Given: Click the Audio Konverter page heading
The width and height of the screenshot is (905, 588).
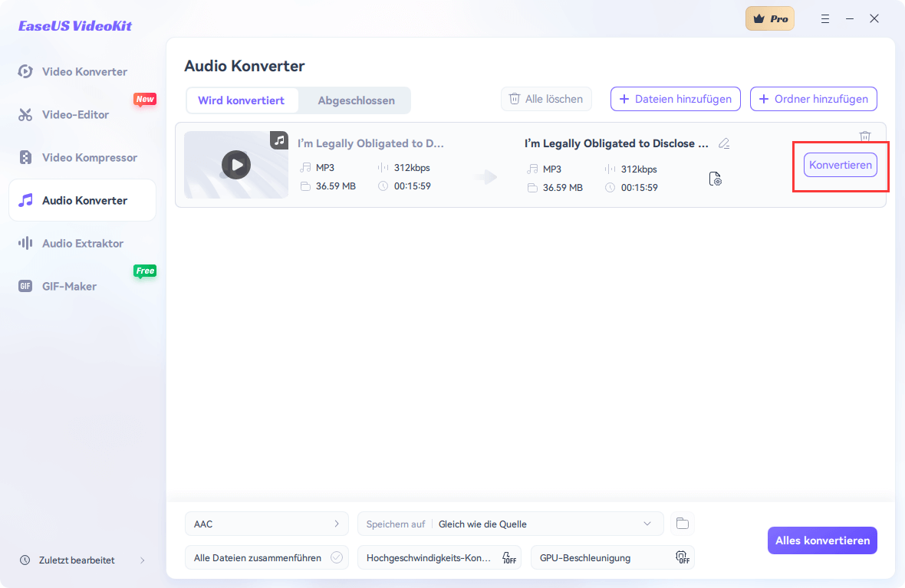Looking at the screenshot, I should pyautogui.click(x=244, y=66).
